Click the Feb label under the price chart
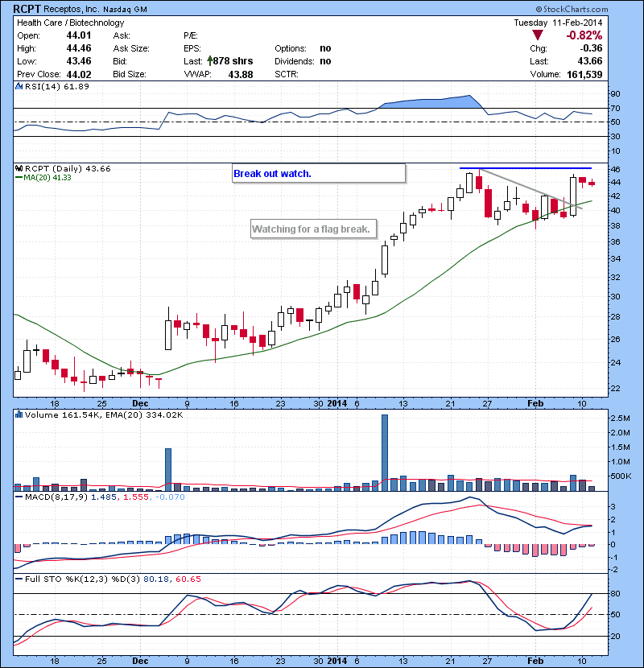 (535, 403)
